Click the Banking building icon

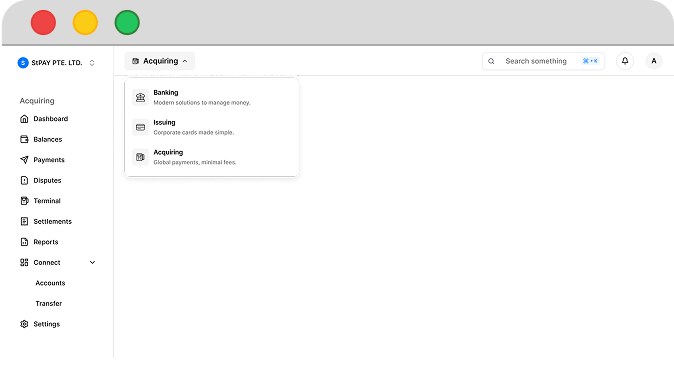[x=140, y=98]
